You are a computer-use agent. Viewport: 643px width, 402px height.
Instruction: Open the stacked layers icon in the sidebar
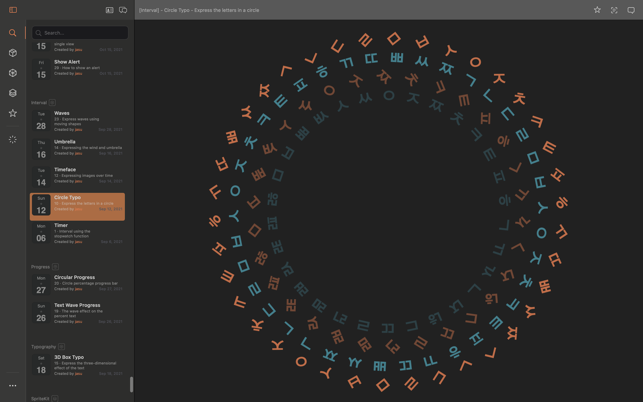tap(13, 93)
